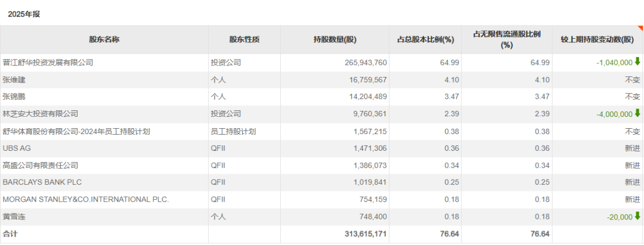The height and width of the screenshot is (245, 644).
Task: Click shareholder name 黄雪连
Action: (14, 217)
